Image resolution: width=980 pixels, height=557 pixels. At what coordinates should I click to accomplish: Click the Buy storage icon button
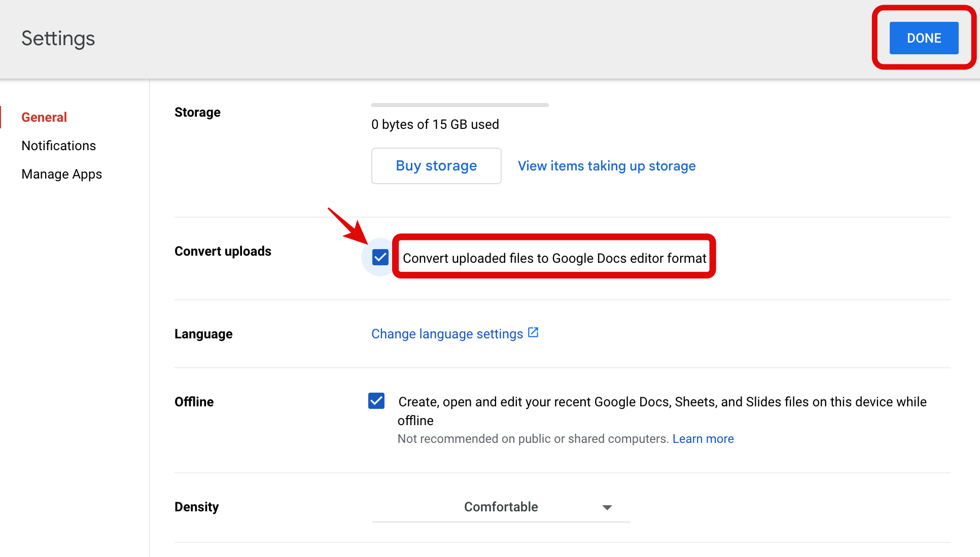point(436,166)
